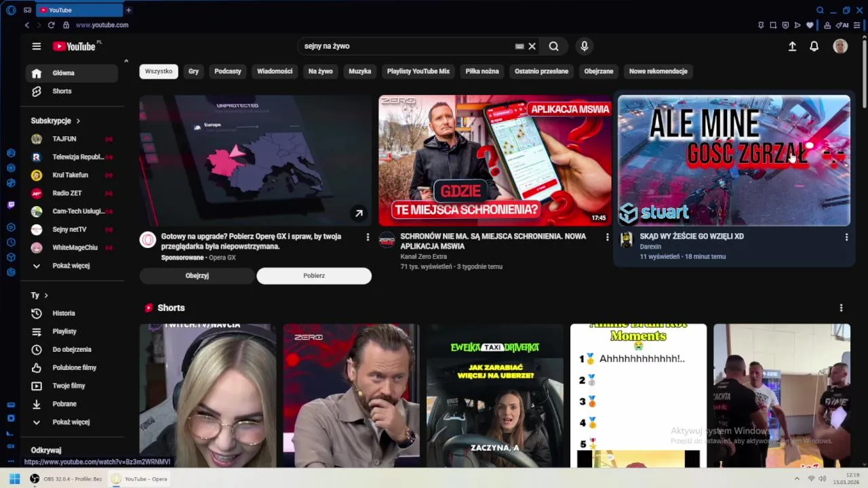Go back with the browser arrow
This screenshot has height=488, width=868.
coord(27,25)
